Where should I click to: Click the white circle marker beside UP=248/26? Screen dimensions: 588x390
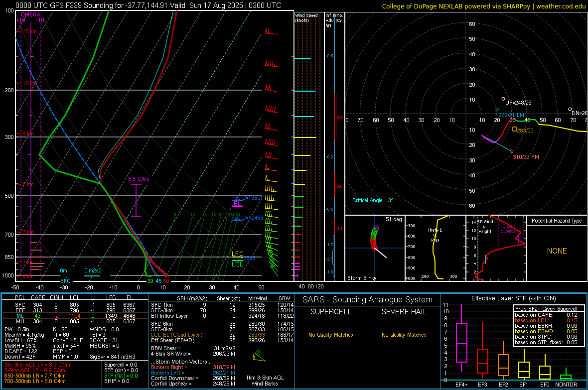[503, 99]
